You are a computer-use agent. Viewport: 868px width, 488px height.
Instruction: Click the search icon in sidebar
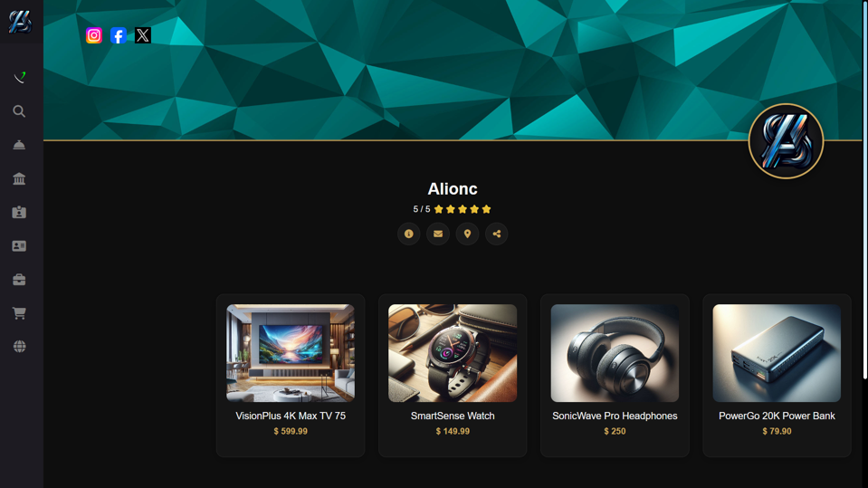(x=19, y=111)
